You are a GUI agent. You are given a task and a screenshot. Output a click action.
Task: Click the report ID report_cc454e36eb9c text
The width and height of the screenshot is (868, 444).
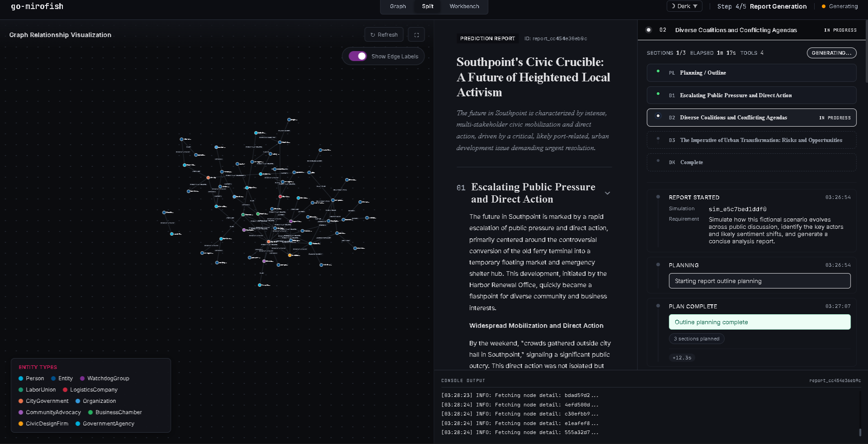pyautogui.click(x=555, y=38)
